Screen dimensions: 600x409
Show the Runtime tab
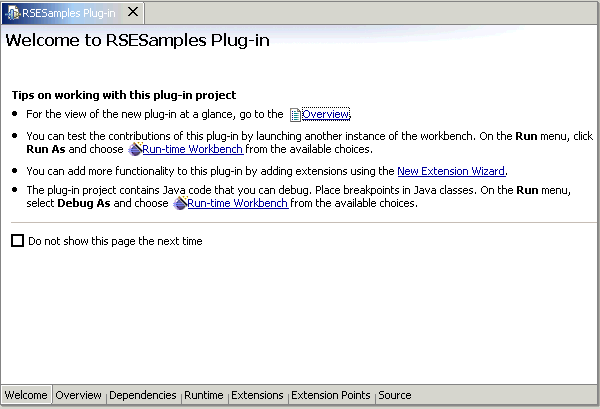[204, 396]
